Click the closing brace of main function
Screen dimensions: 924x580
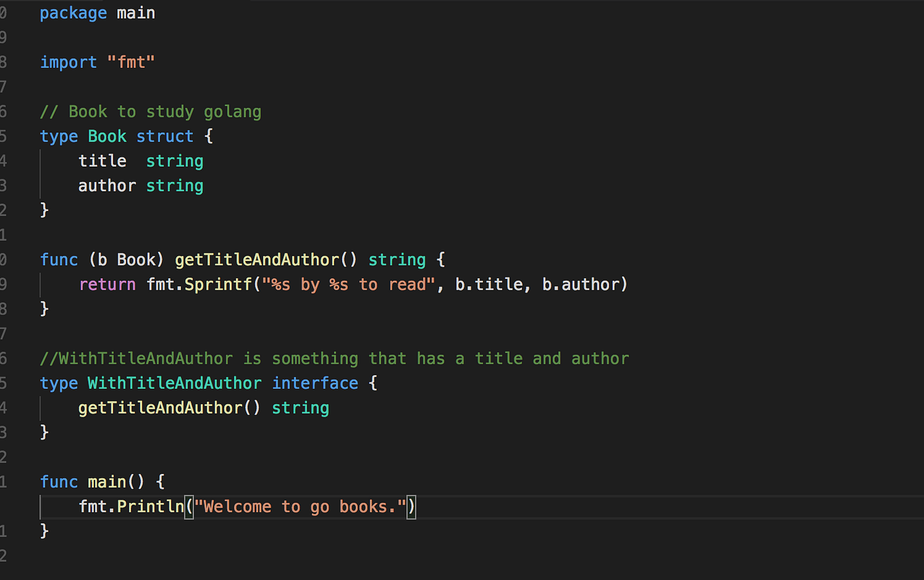click(x=45, y=530)
